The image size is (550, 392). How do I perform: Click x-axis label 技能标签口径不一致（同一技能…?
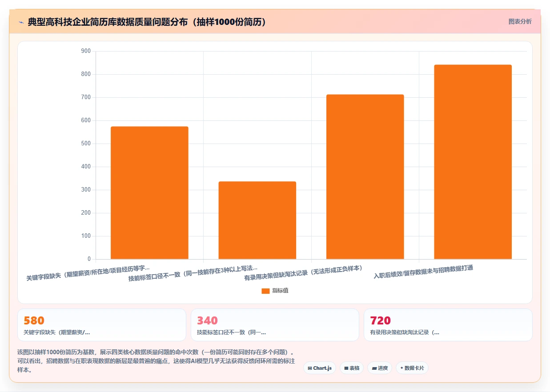tap(193, 273)
